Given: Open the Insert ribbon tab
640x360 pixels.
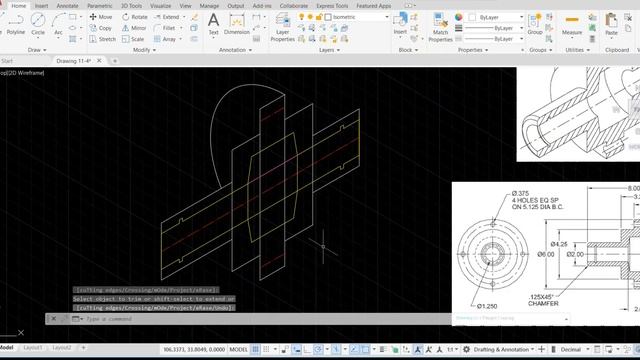Looking at the screenshot, I should coord(41,6).
